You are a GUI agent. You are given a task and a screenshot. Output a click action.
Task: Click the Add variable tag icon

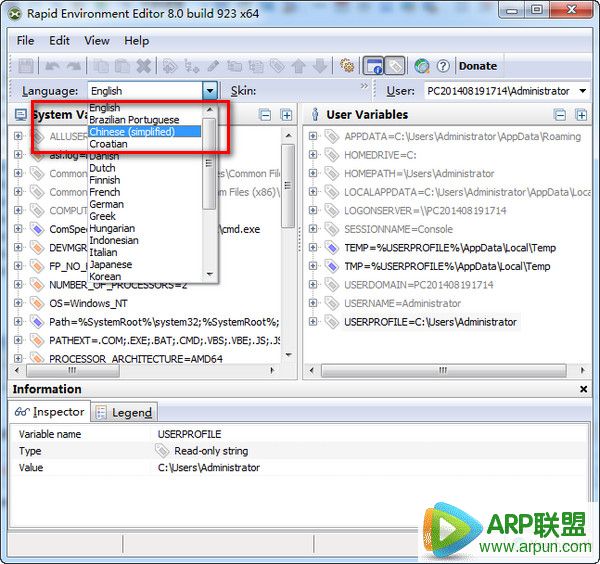(170, 66)
